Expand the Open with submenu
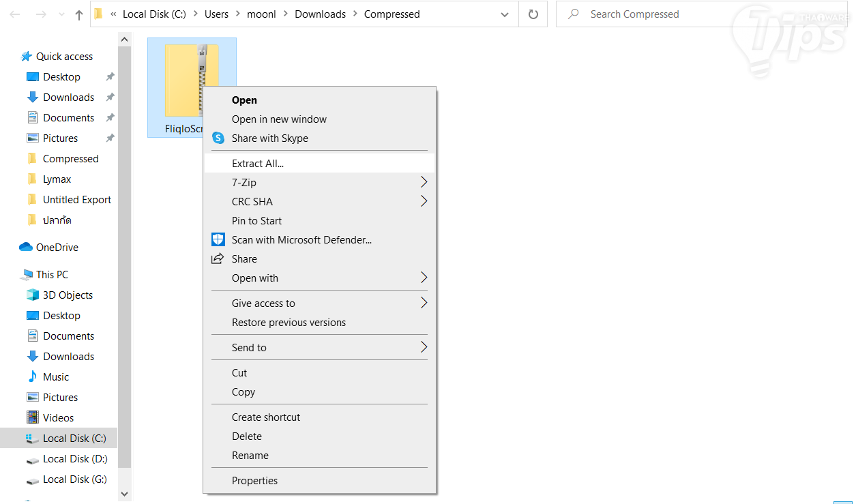This screenshot has height=504, width=856. [x=424, y=278]
